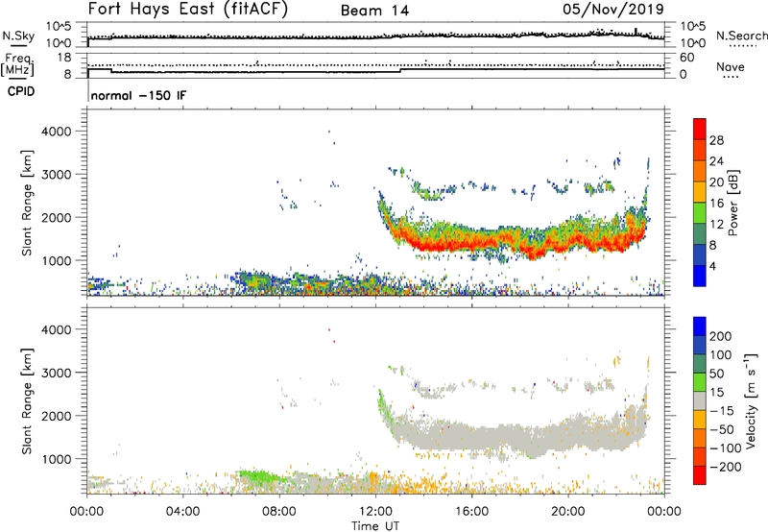Click the '08:00' time tick label
This screenshot has height=532, width=768.
point(279,512)
